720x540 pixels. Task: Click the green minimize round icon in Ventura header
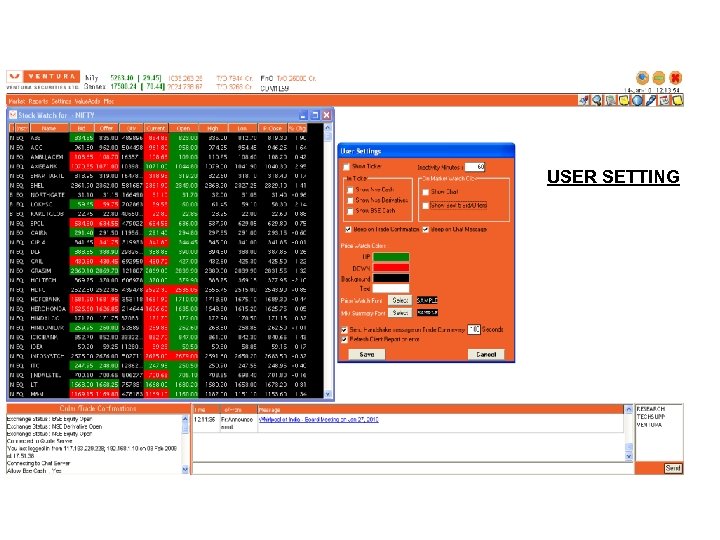[658, 78]
